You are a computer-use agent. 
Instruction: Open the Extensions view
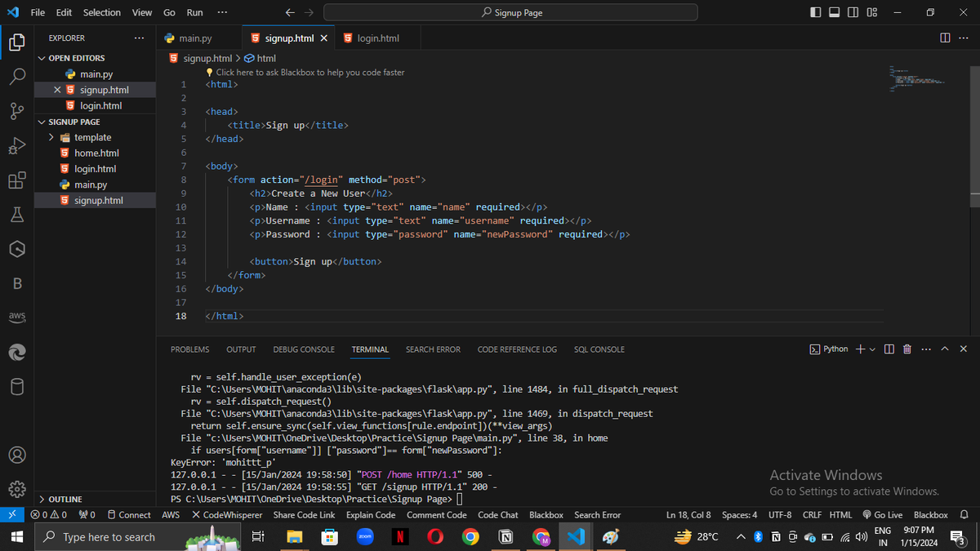16,180
